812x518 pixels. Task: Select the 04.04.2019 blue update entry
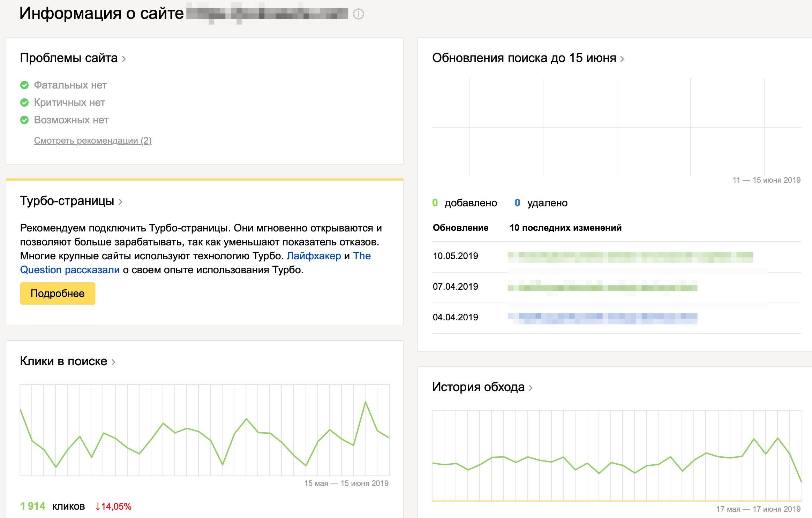(602, 318)
